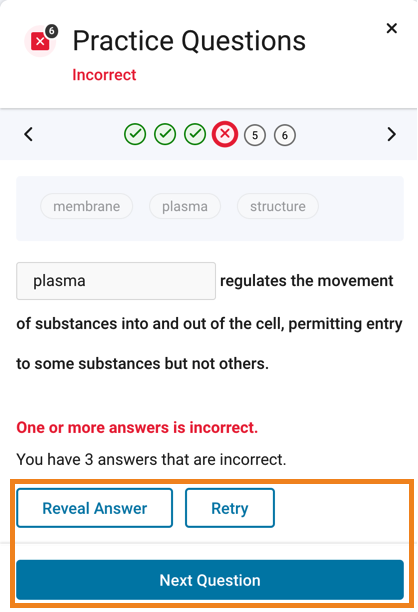This screenshot has width=418, height=612.
Task: Click the answer blank containing "plasma"
Action: coord(116,281)
